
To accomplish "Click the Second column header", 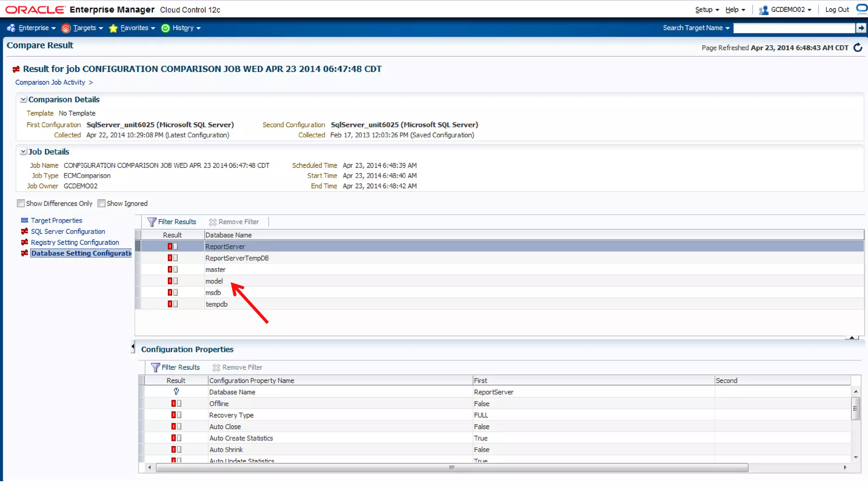I will coord(782,380).
